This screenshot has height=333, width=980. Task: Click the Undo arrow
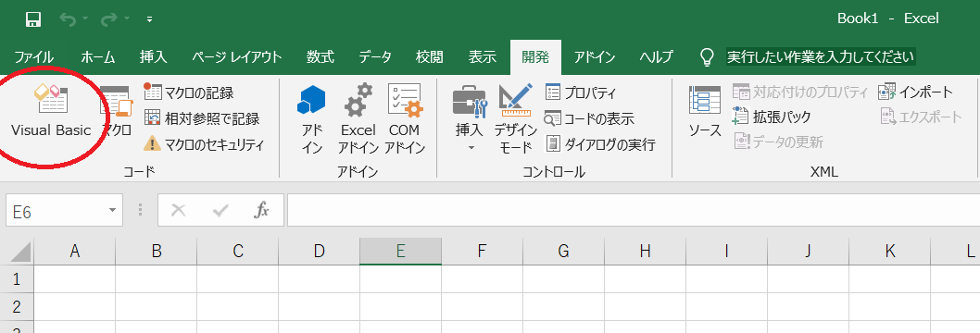click(x=67, y=19)
